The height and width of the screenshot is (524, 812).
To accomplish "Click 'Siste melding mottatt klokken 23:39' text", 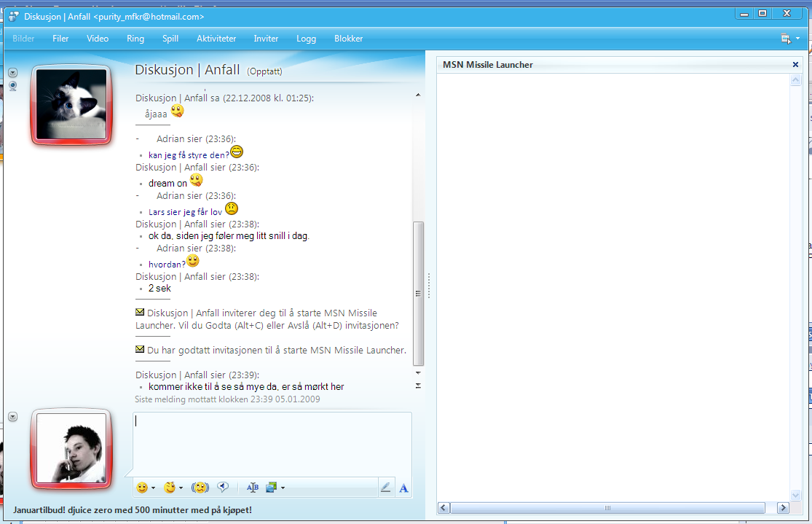I will 227,399.
